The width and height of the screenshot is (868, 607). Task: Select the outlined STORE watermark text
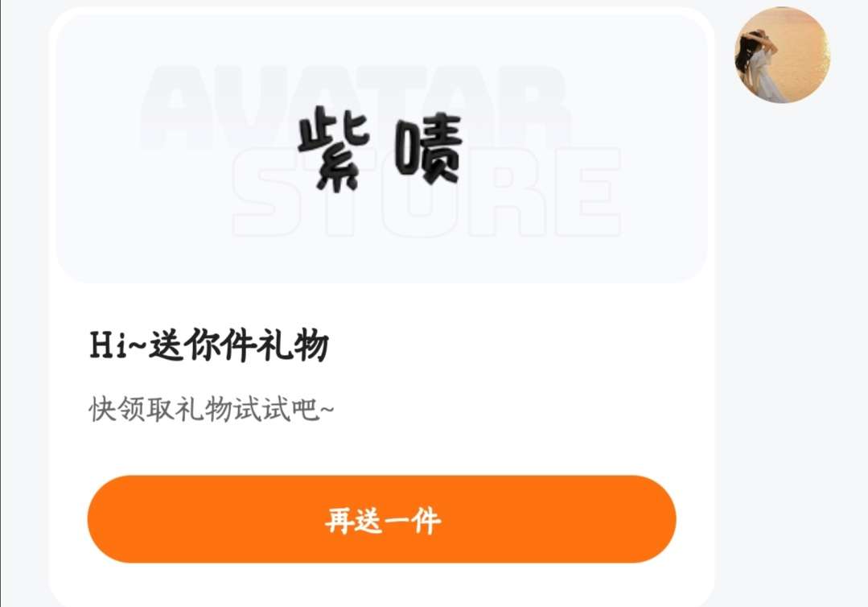point(426,192)
